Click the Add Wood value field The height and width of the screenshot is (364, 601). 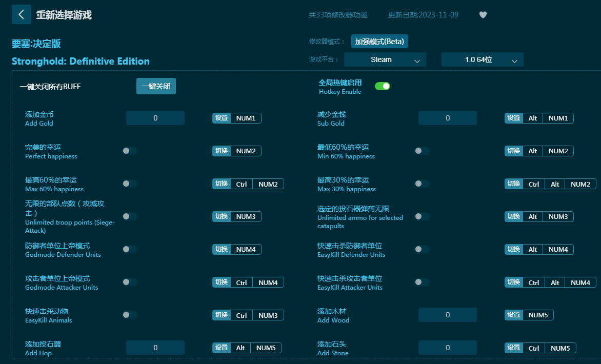[447, 315]
